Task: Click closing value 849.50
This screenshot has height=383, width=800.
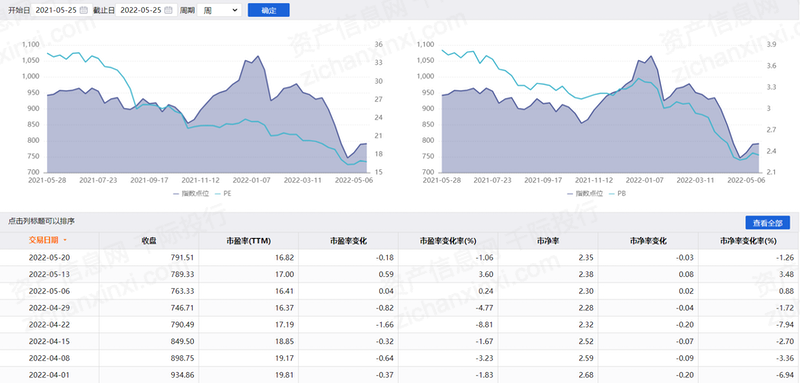Action: [182, 341]
